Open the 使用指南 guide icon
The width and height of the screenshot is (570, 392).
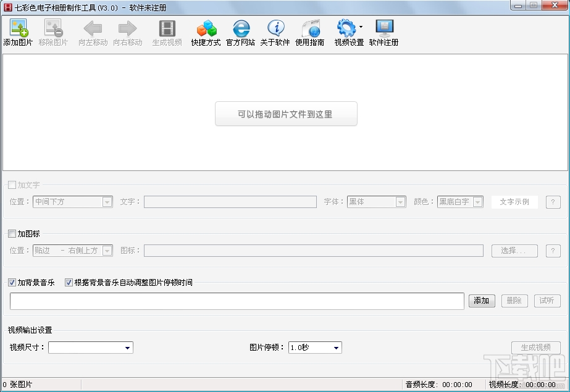pyautogui.click(x=310, y=28)
